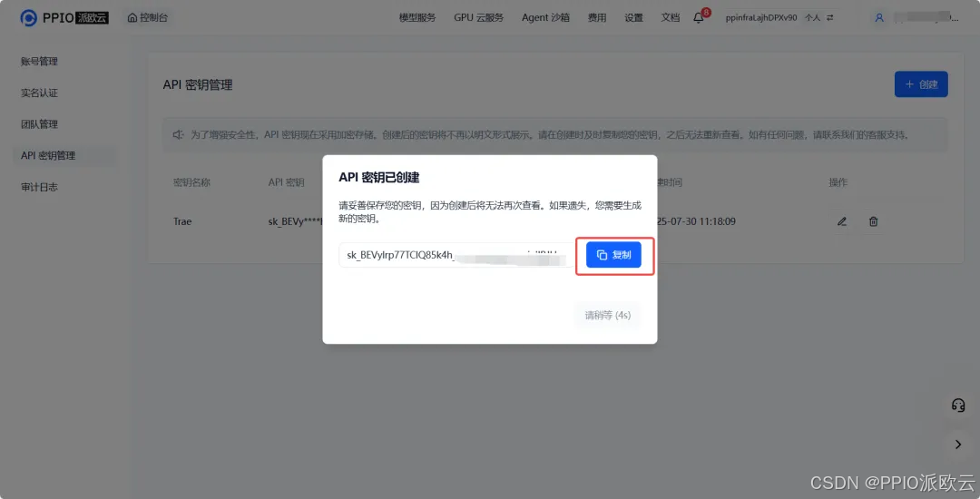Open the 文档 link
This screenshot has width=980, height=499.
(x=670, y=18)
